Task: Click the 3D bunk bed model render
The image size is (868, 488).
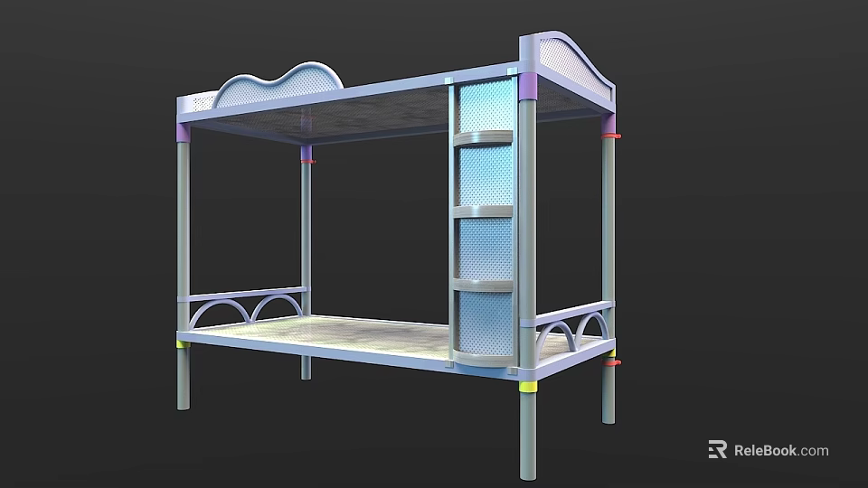Action: 399,255
